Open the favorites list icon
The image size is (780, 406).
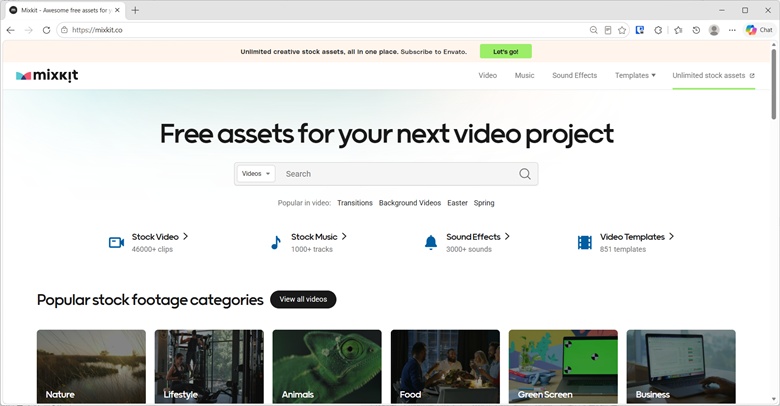coord(678,30)
